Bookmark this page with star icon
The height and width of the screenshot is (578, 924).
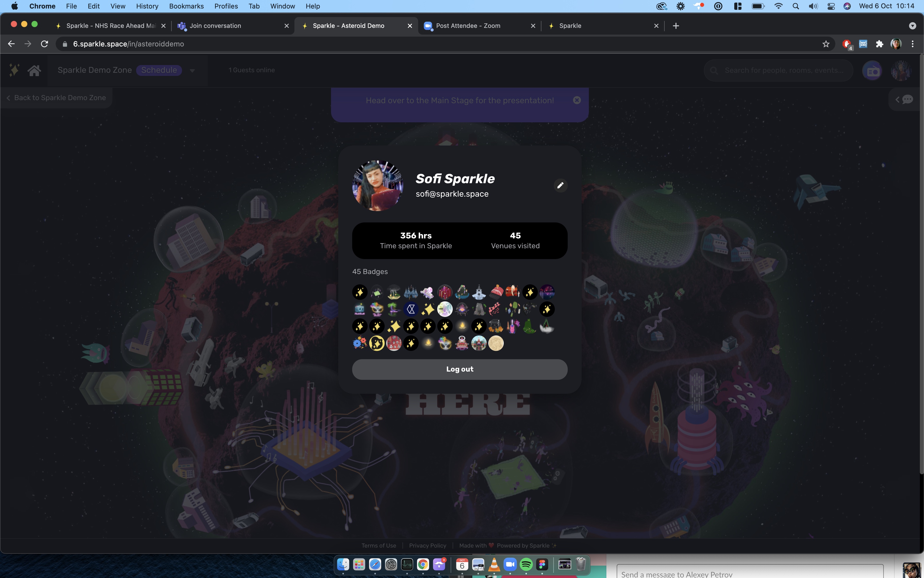tap(826, 44)
